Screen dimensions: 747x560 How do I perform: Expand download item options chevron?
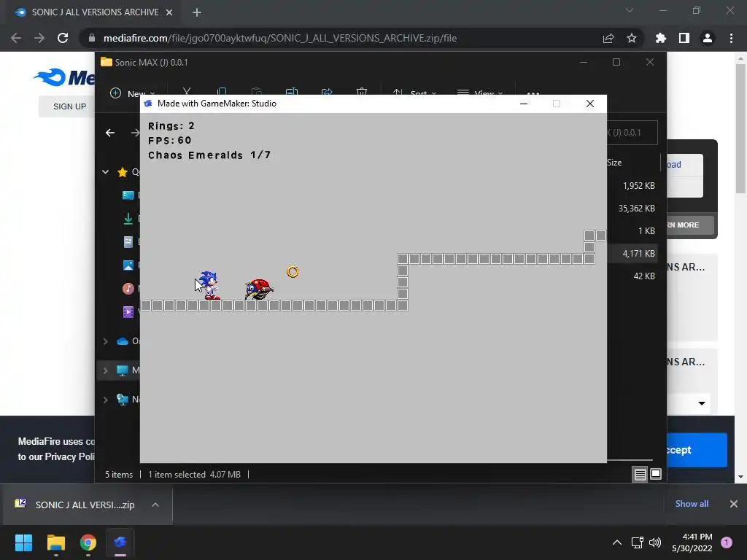(x=155, y=505)
